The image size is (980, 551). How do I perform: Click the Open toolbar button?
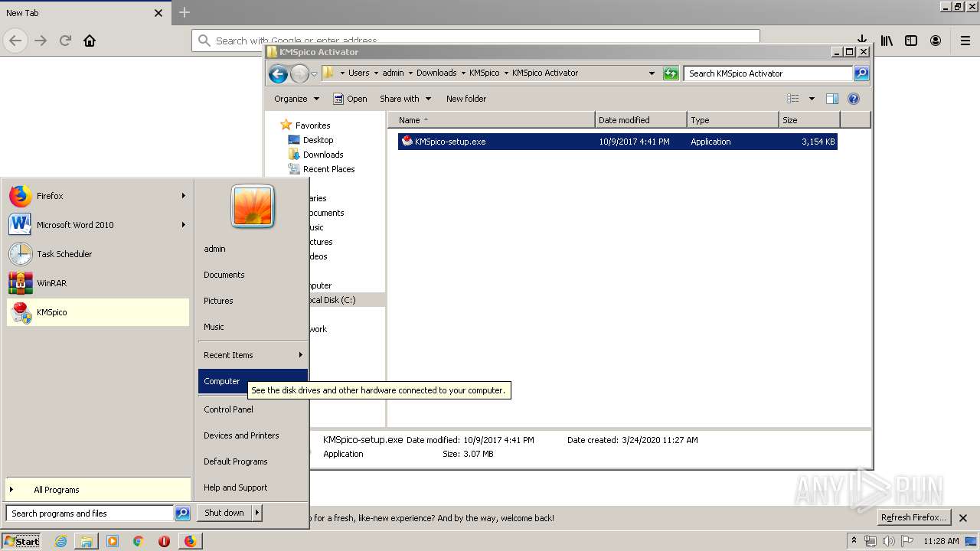pos(350,99)
